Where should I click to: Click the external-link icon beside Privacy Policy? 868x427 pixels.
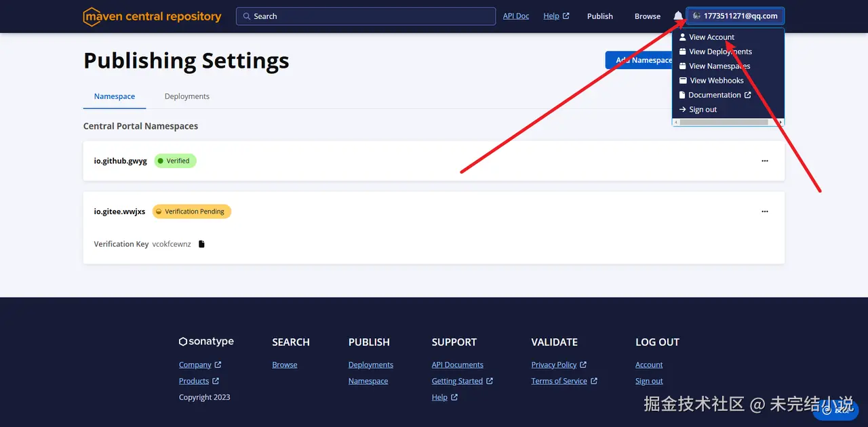(x=583, y=365)
